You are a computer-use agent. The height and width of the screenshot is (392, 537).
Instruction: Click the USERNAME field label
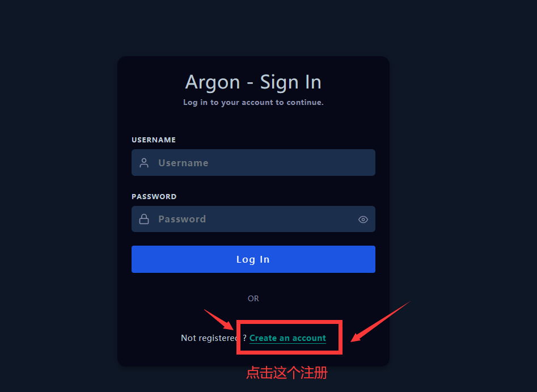tap(154, 140)
